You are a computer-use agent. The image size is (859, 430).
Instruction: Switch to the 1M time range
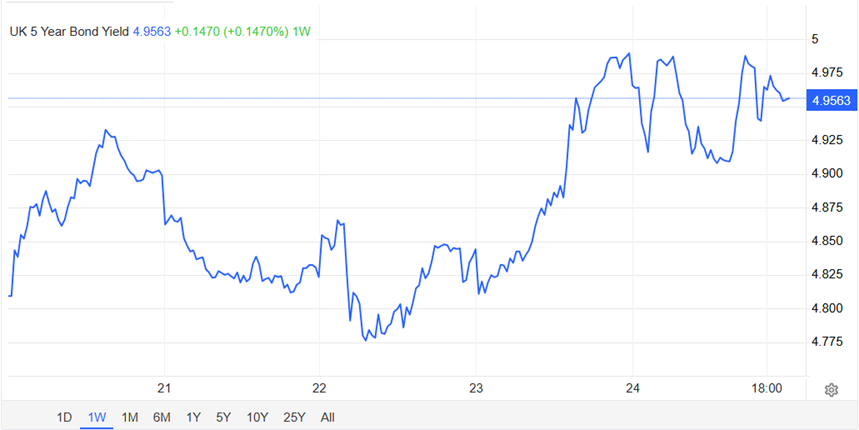(129, 417)
